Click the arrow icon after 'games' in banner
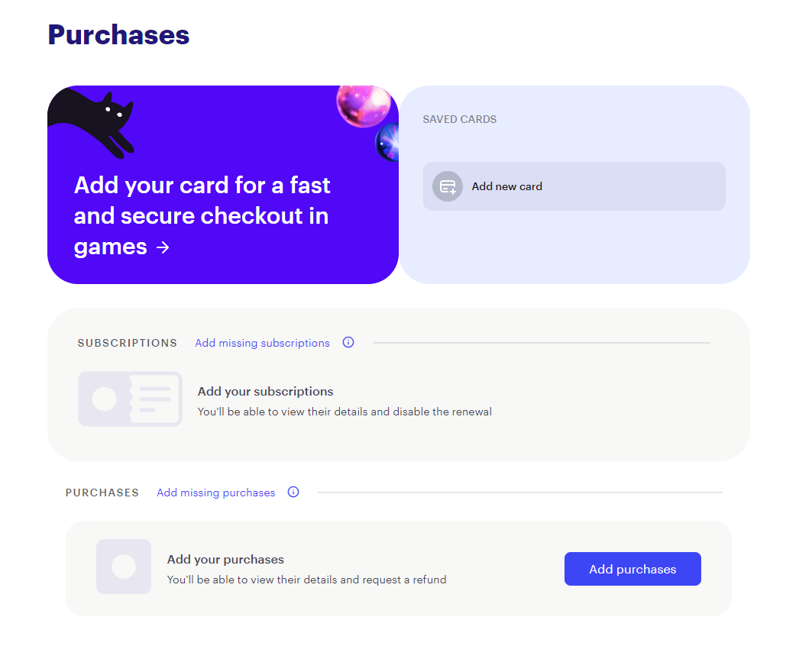812x646 pixels. (x=162, y=247)
